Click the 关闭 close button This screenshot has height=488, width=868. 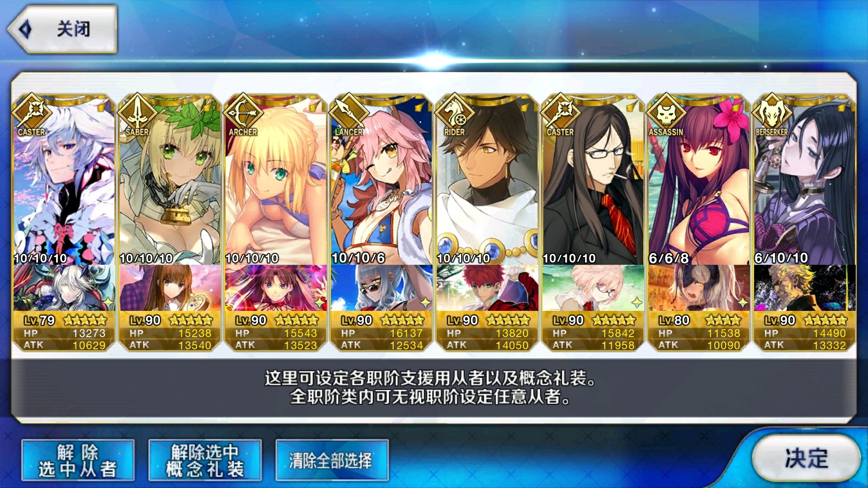tap(62, 29)
